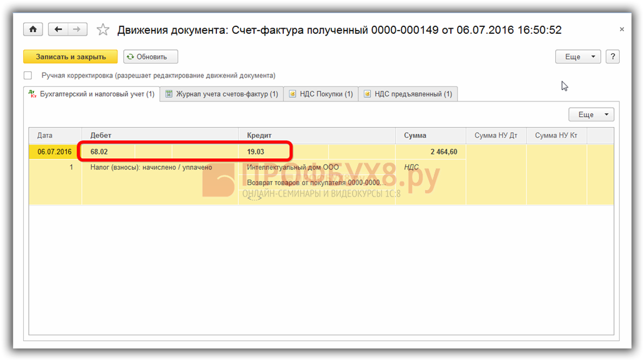Switch to НДС Покупки tab

click(x=321, y=94)
